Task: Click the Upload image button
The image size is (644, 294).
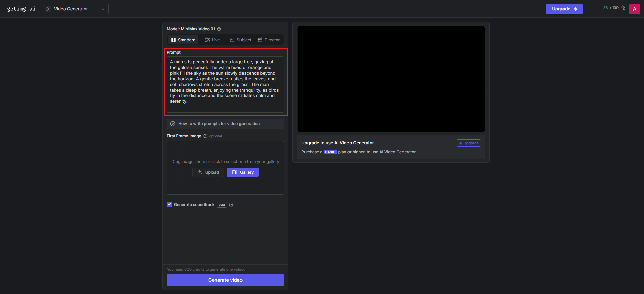Action: coord(208,172)
